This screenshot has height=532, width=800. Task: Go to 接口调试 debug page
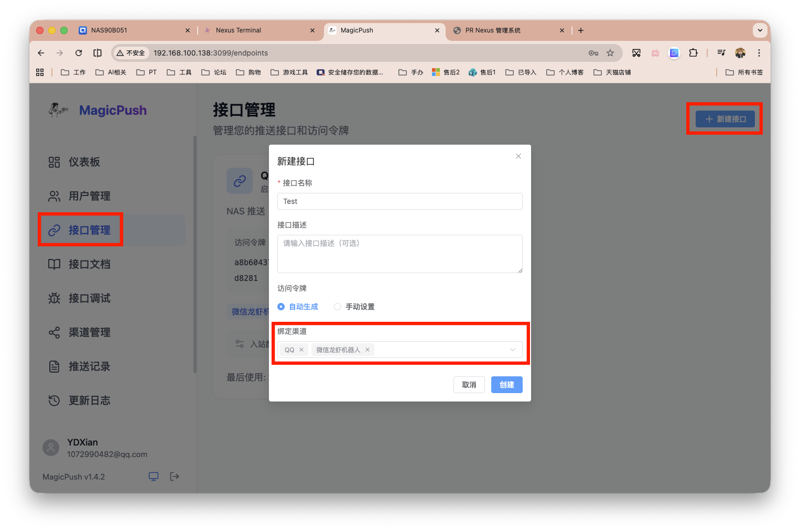89,298
